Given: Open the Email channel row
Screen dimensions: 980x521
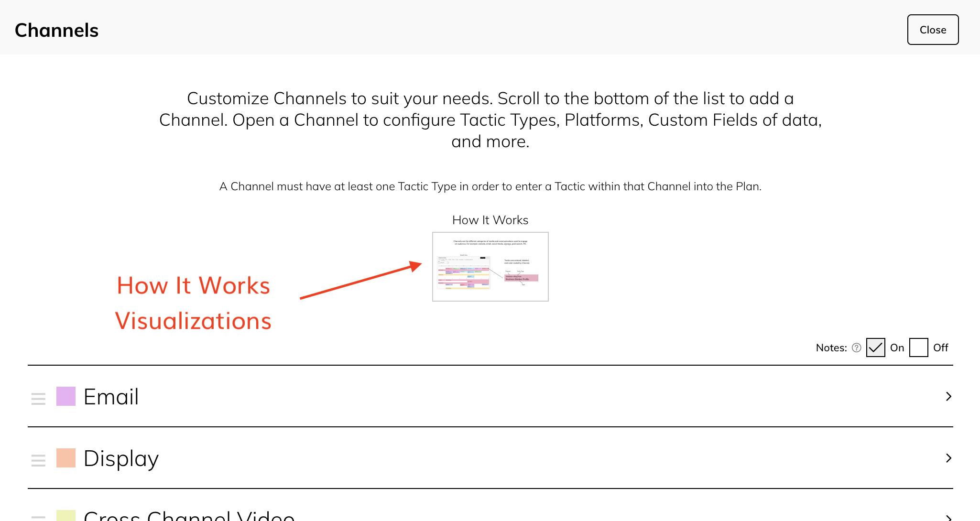Looking at the screenshot, I should click(x=490, y=396).
